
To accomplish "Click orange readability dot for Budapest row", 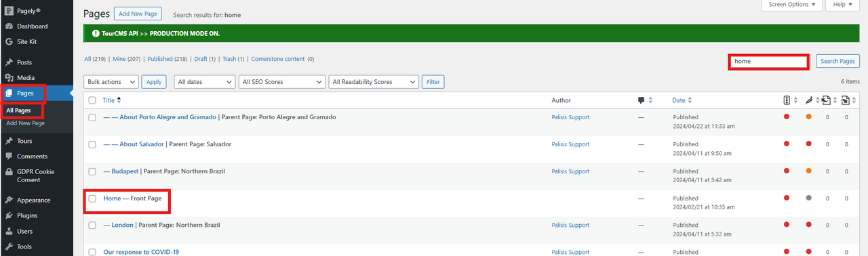I will (x=808, y=171).
